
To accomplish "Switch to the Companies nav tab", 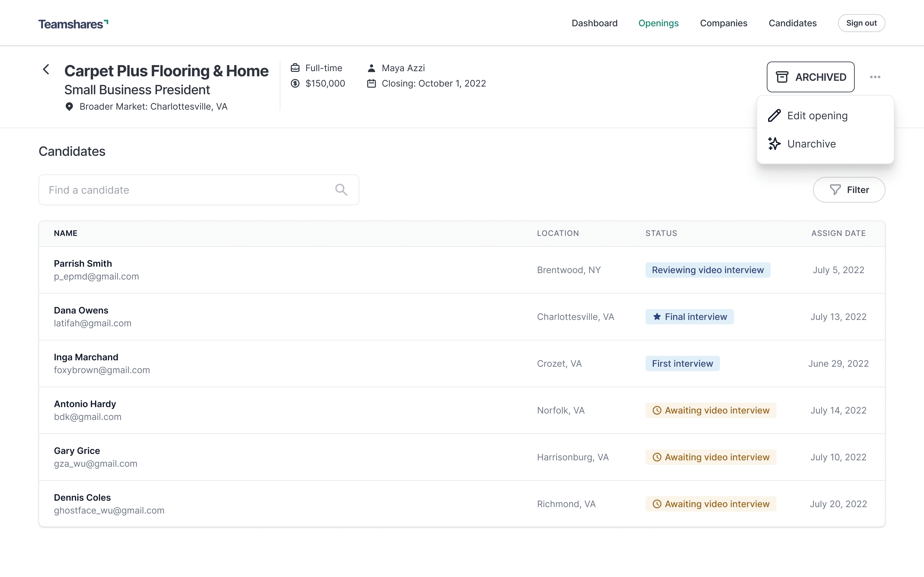I will click(x=723, y=23).
